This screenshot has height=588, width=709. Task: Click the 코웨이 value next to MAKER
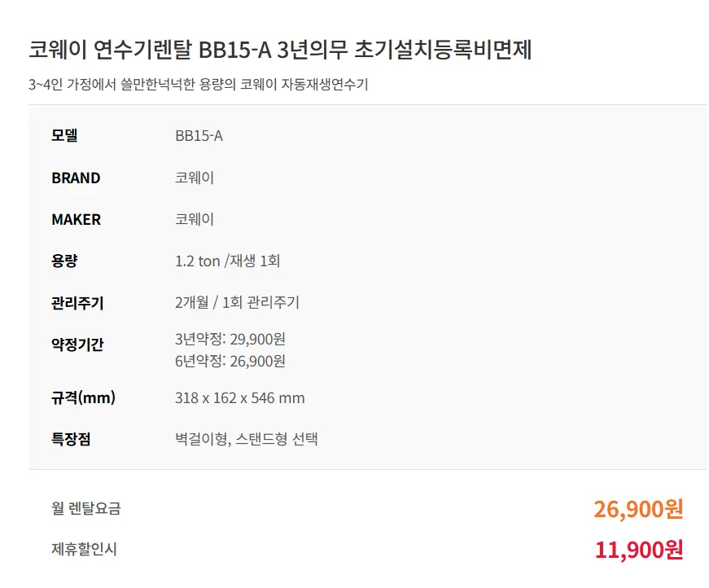pyautogui.click(x=195, y=219)
